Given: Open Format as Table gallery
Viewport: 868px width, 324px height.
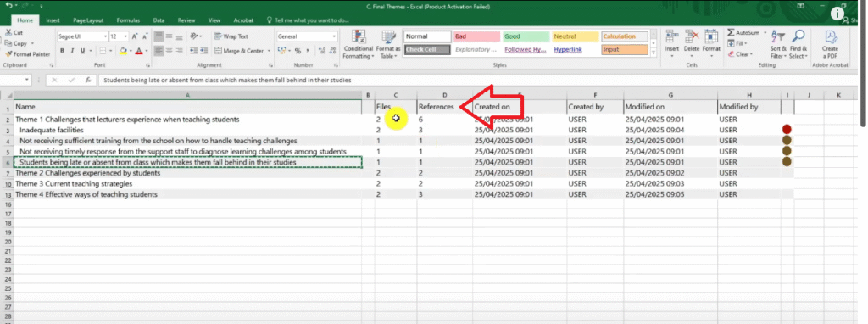Looking at the screenshot, I should pos(389,44).
